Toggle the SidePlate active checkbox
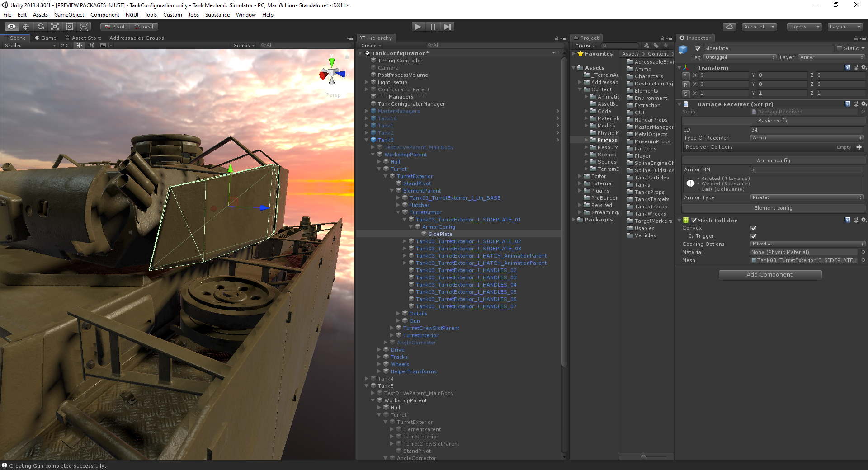 tap(698, 48)
